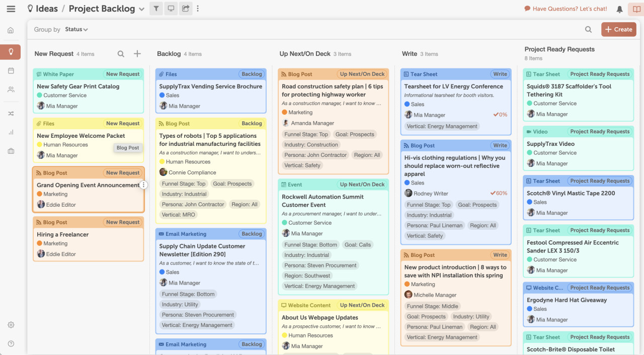Click the board search magnifier icon

588,30
